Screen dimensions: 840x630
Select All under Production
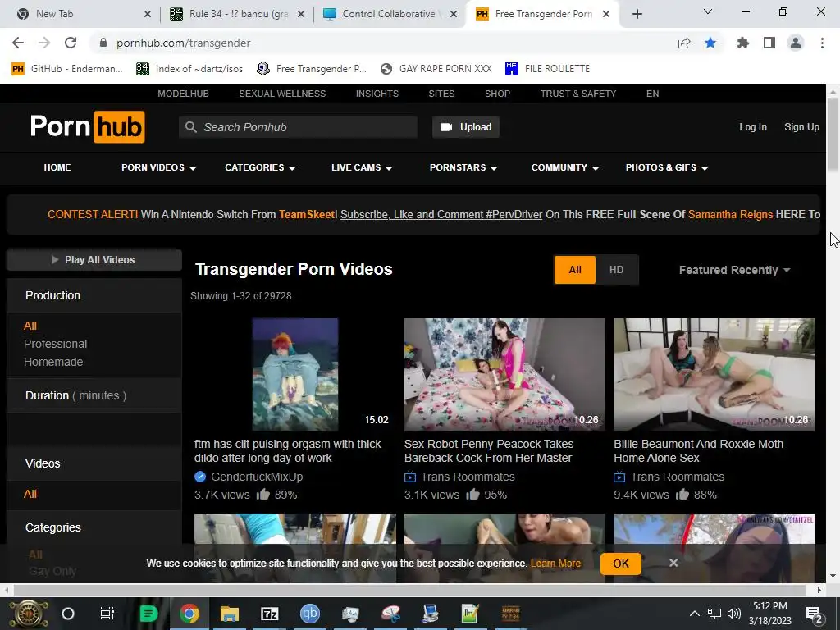click(30, 326)
